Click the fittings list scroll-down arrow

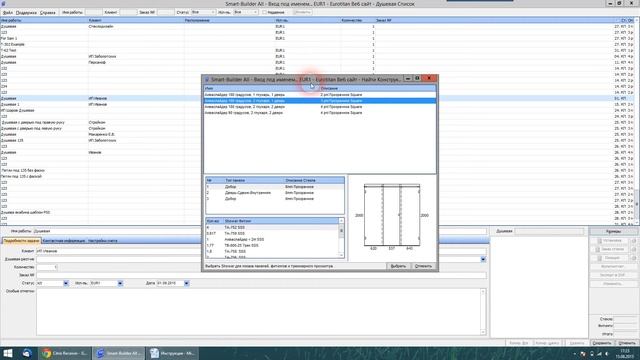click(341, 255)
